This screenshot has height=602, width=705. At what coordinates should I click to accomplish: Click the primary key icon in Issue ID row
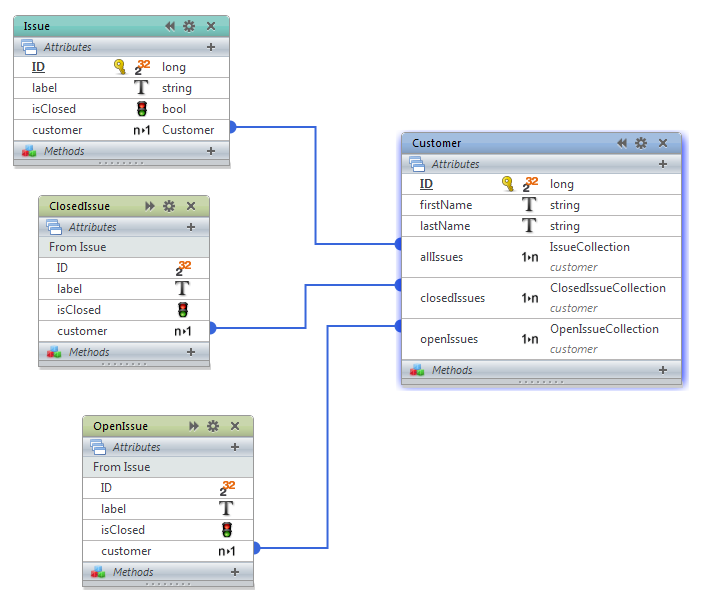coord(119,67)
